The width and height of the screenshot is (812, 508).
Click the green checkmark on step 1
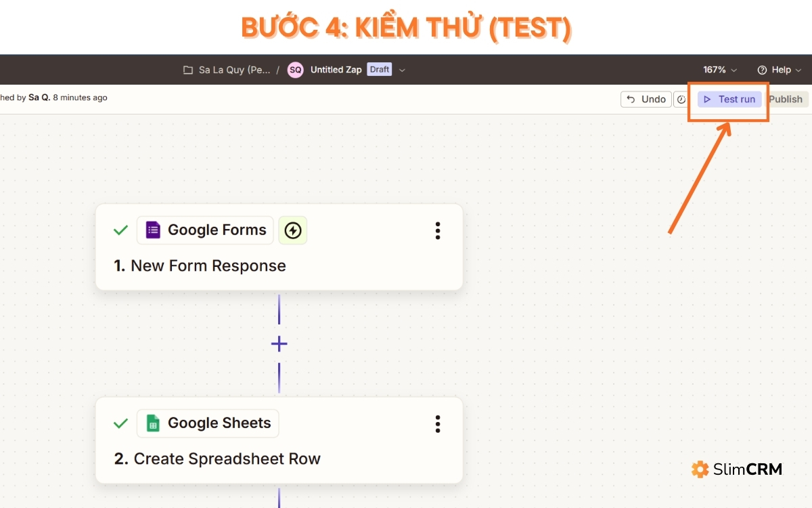point(120,230)
